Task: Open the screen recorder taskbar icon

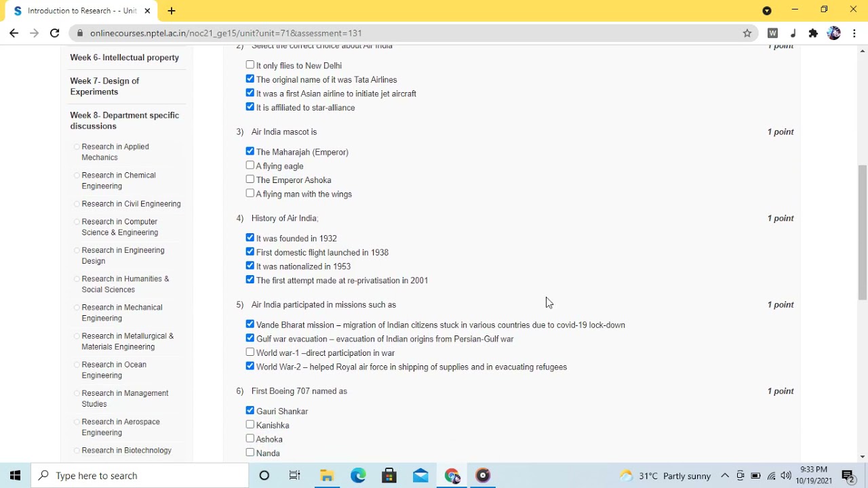Action: coord(483,476)
